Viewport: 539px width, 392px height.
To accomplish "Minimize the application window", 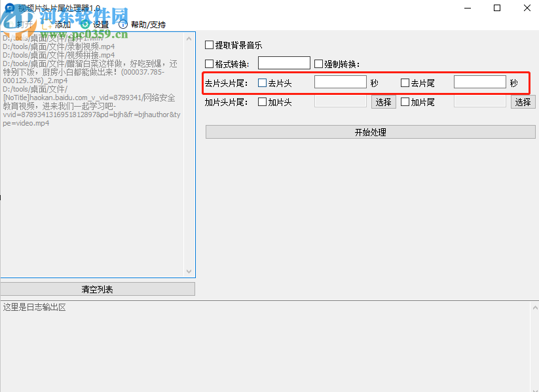I will 468,8.
